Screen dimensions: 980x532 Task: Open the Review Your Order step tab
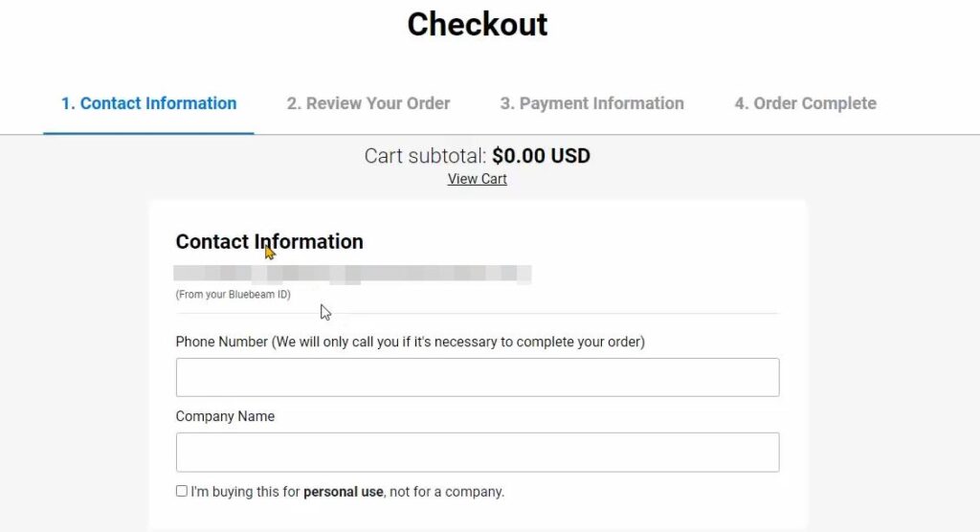368,103
